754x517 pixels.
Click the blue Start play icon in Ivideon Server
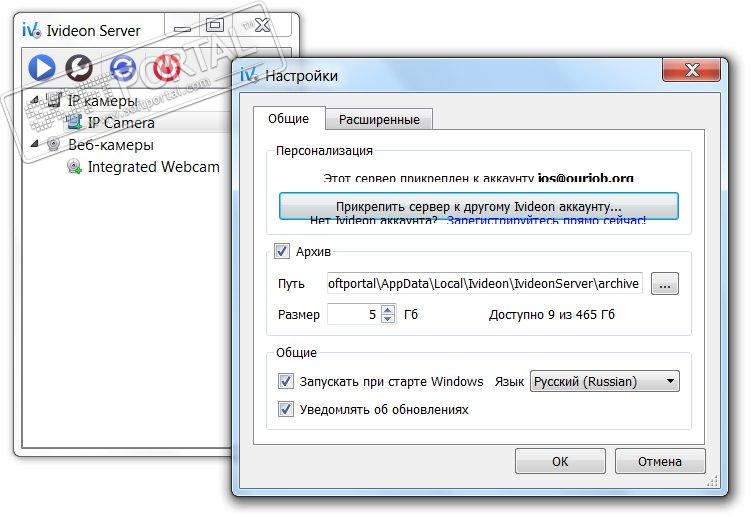(x=42, y=67)
